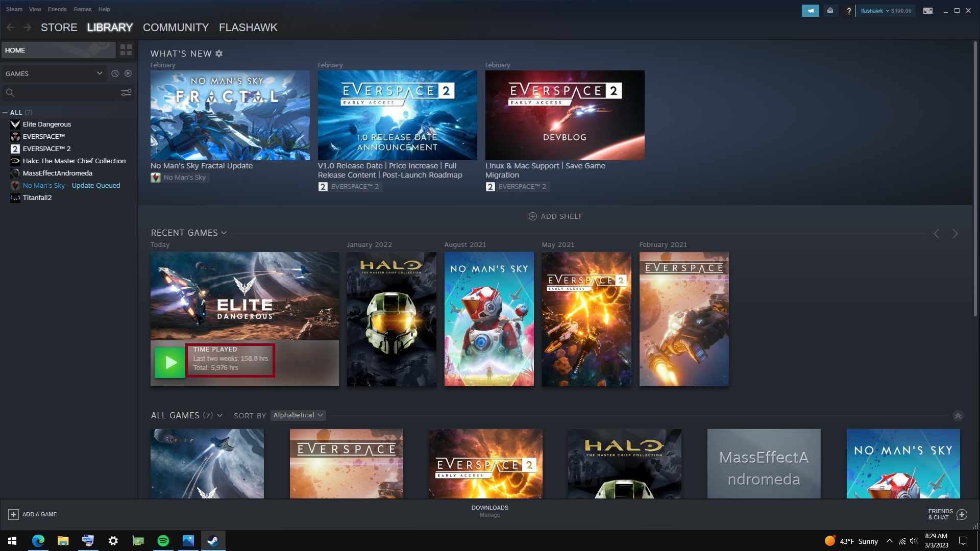980x551 pixels.
Task: Open the Halo cover in Recent Games
Action: [x=391, y=319]
